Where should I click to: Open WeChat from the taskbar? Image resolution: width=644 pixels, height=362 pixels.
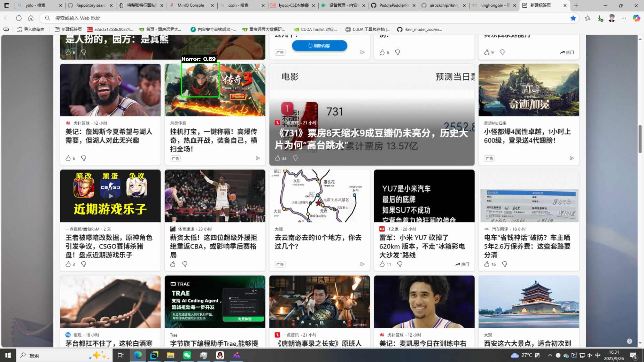pyautogui.click(x=187, y=355)
